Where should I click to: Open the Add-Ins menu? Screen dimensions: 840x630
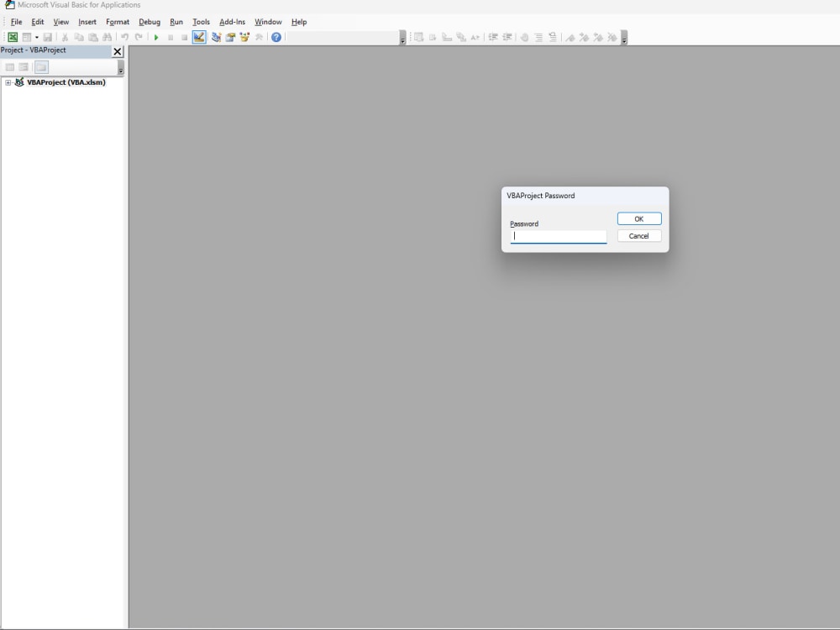tap(232, 22)
